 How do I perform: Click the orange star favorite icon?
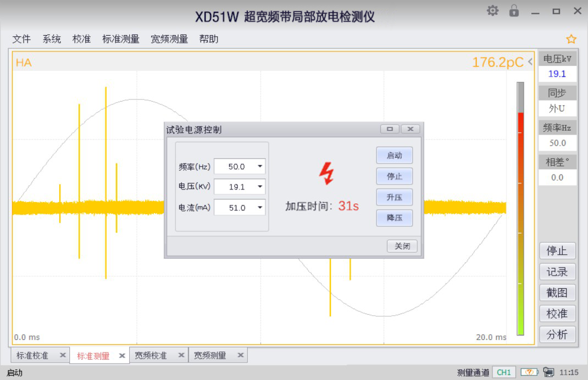[x=571, y=39]
